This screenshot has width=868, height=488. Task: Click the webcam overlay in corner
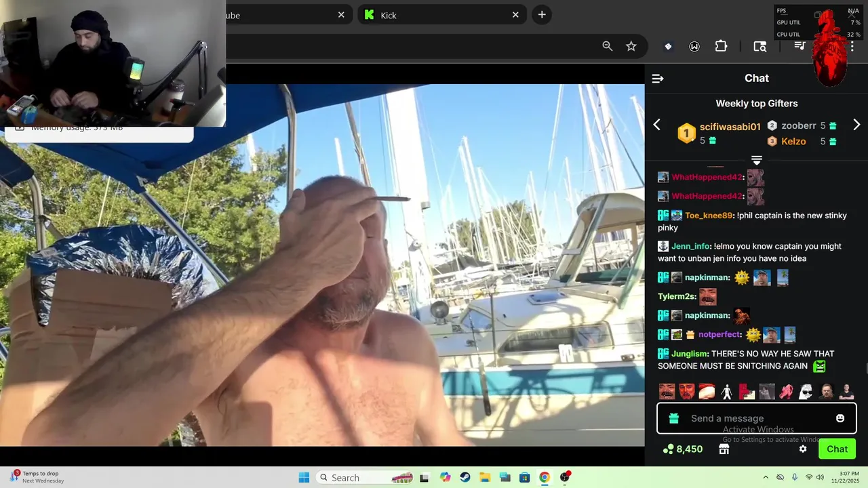coord(113,64)
